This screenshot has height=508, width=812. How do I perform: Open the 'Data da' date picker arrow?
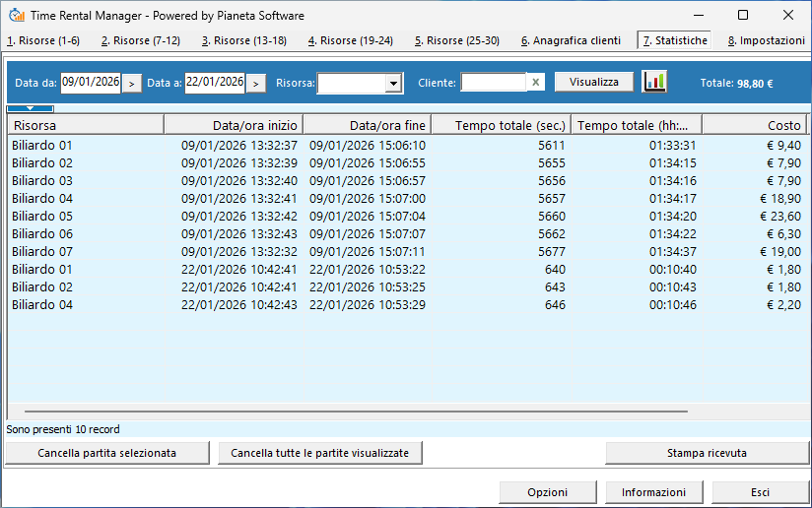[x=132, y=84]
